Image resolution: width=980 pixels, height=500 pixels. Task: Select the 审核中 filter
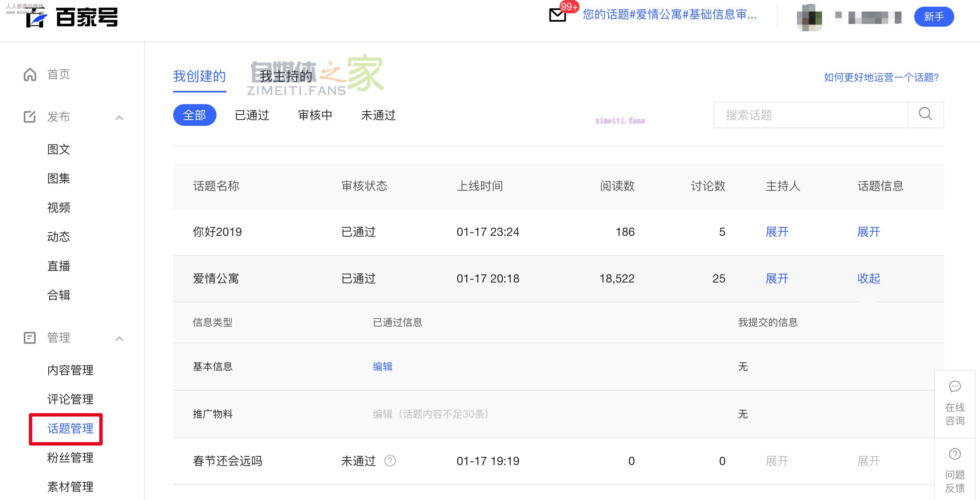(x=315, y=115)
